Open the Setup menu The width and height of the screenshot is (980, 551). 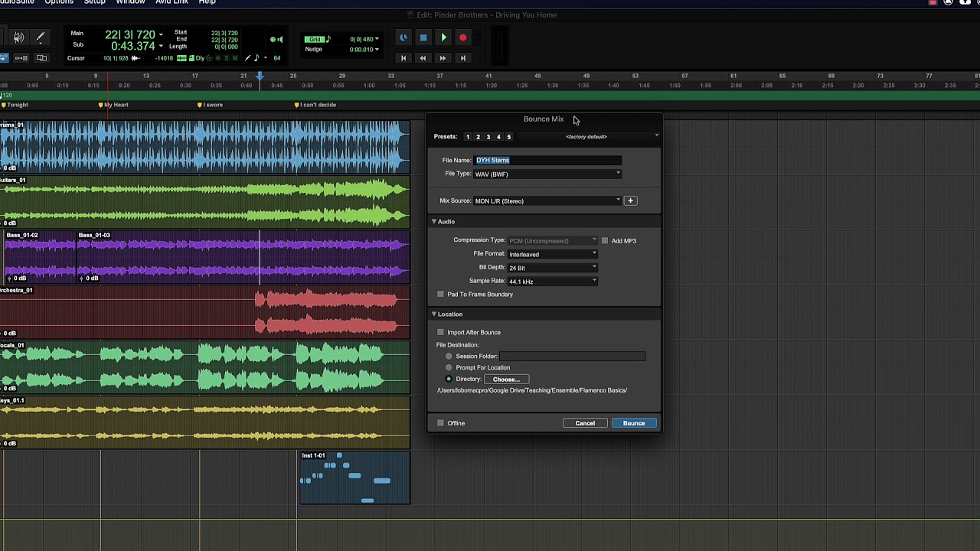tap(95, 2)
